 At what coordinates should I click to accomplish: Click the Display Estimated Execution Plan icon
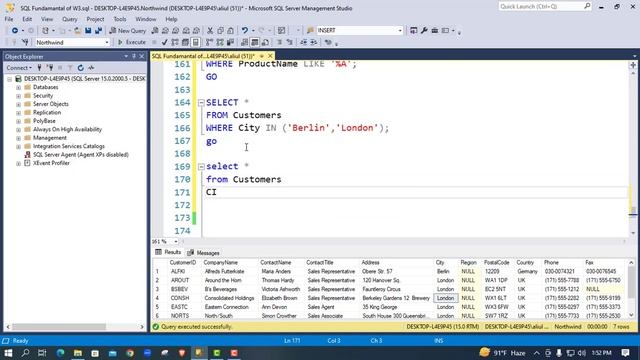point(175,42)
